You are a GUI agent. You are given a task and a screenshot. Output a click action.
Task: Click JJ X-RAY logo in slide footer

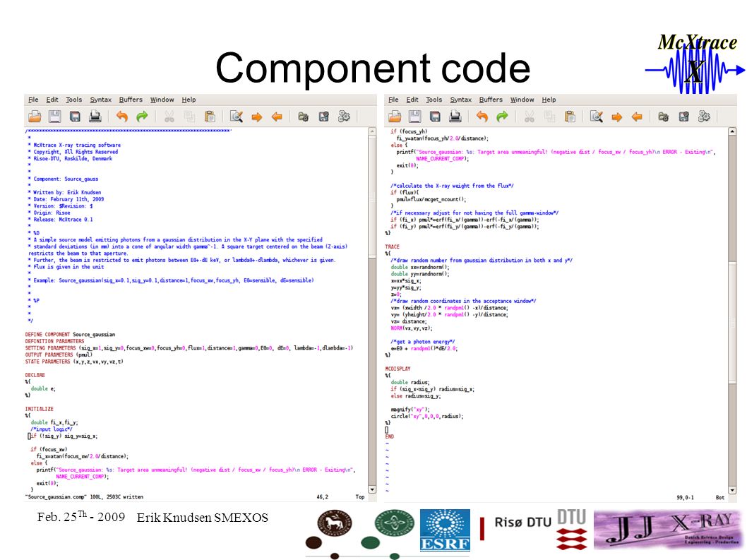(668, 529)
